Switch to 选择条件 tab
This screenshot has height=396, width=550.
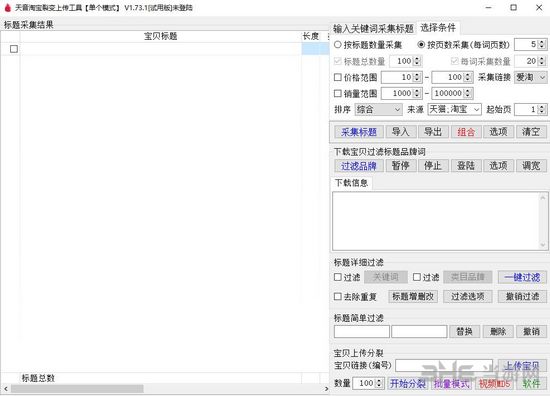[438, 27]
